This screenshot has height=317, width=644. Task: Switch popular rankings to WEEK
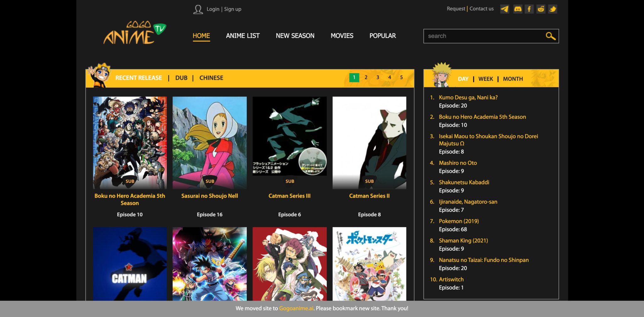point(486,79)
